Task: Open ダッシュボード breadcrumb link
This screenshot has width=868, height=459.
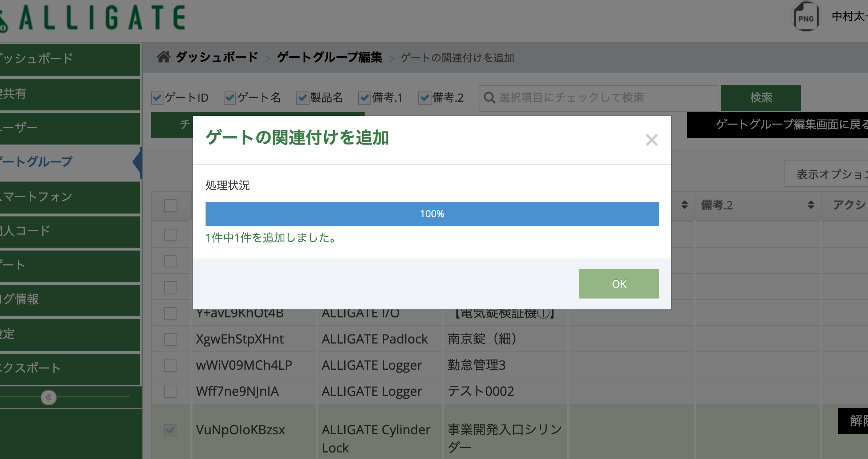Action: [217, 57]
